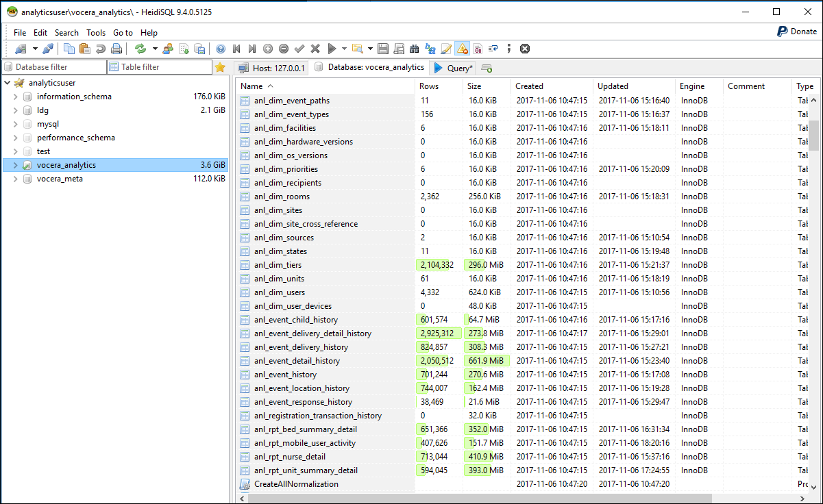Click the pencil reformat SQL icon
This screenshot has height=504, width=823.
(x=446, y=49)
